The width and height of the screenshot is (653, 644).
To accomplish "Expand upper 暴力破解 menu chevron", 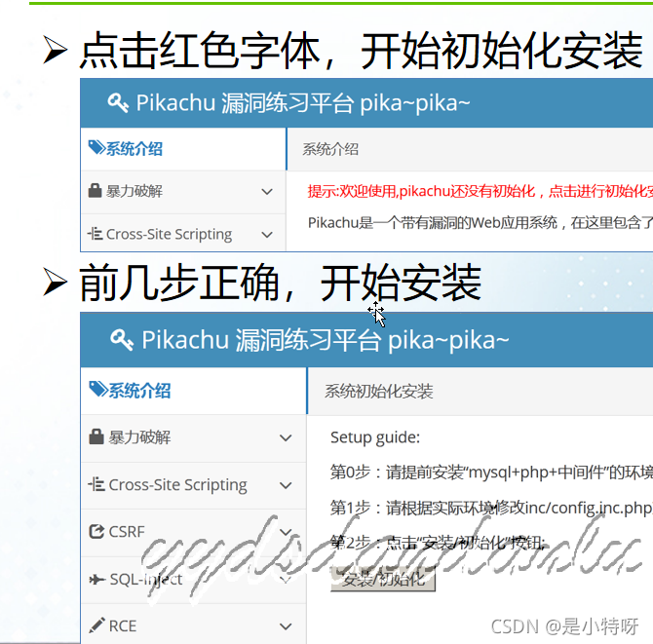I will coord(267,192).
